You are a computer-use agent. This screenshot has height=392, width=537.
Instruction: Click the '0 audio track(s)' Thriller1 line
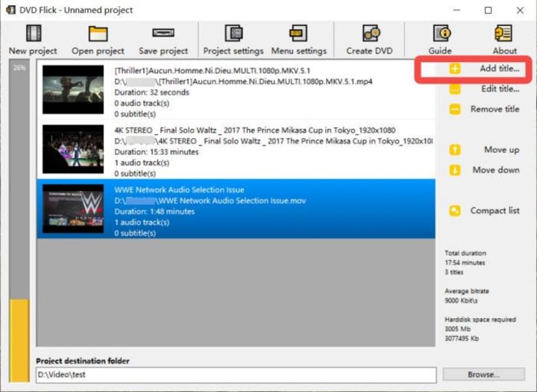pos(142,104)
